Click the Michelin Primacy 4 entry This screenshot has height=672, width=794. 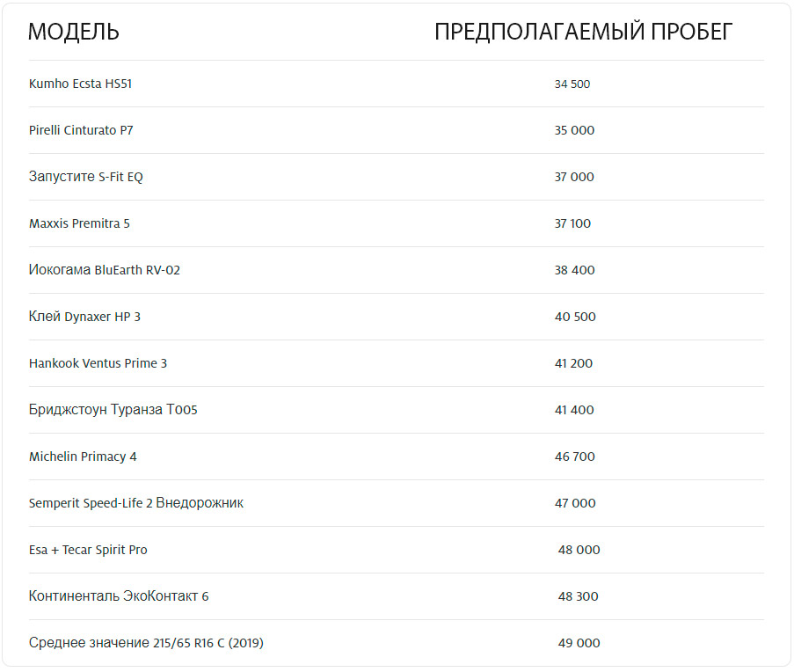click(83, 457)
